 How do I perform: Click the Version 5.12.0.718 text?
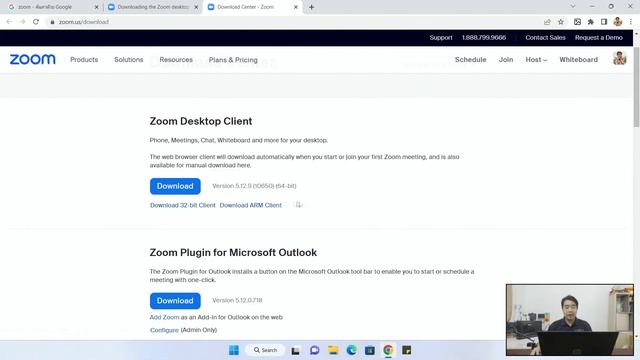point(237,300)
